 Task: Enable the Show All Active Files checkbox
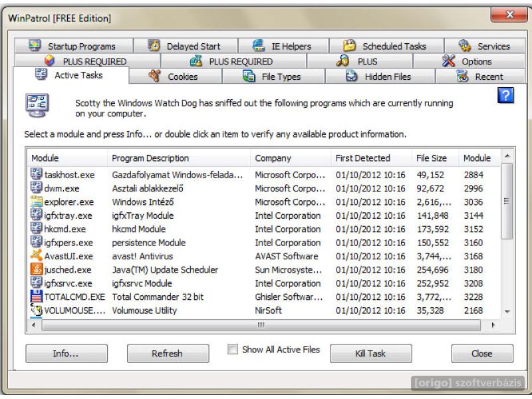tap(233, 349)
